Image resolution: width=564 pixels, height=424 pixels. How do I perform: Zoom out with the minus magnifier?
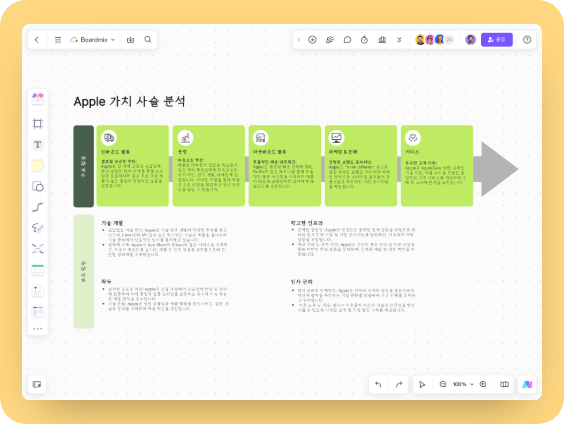click(443, 384)
